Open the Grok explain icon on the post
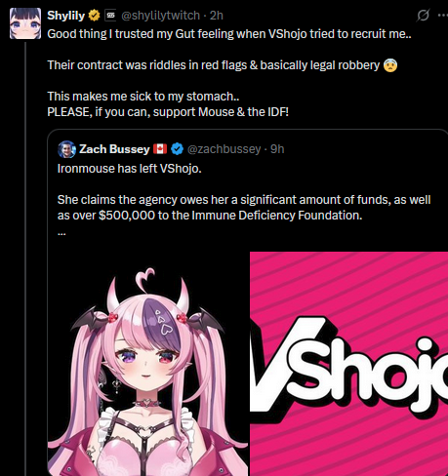The height and width of the screenshot is (476, 448). click(x=423, y=16)
